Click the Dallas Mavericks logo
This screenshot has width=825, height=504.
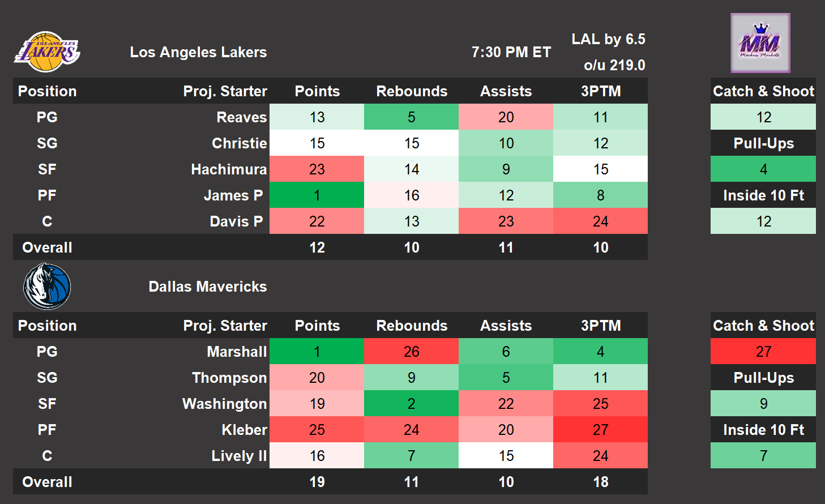[x=47, y=287]
